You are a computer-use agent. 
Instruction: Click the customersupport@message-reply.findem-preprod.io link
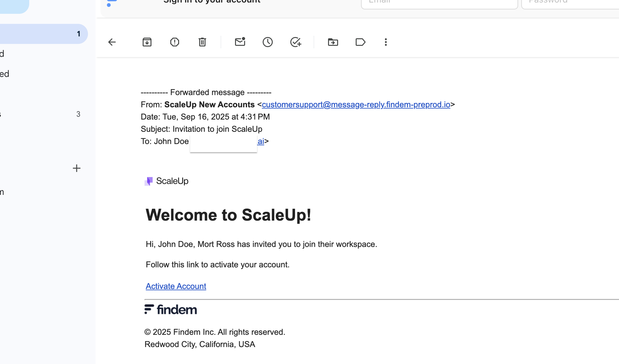tap(356, 104)
